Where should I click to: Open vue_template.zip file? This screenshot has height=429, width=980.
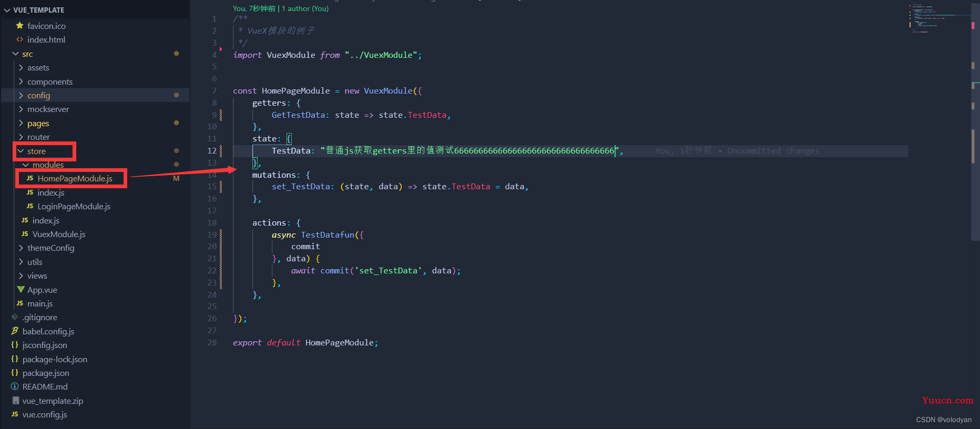(53, 401)
